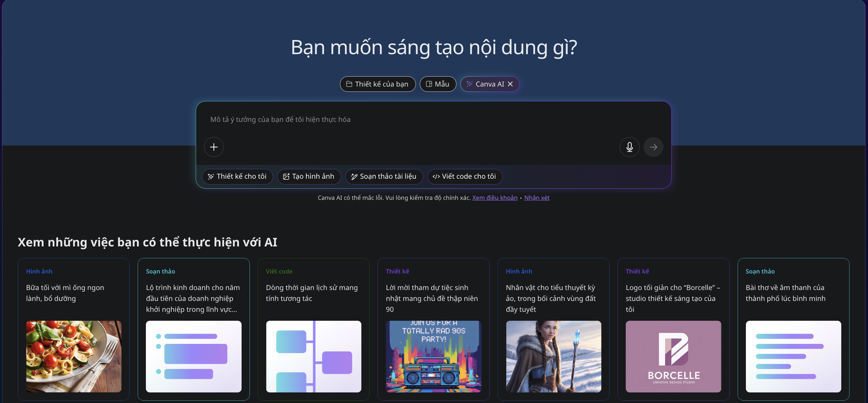Select Viết code cho tôi option
Viewport: 868px width, 403px height.
tap(465, 176)
